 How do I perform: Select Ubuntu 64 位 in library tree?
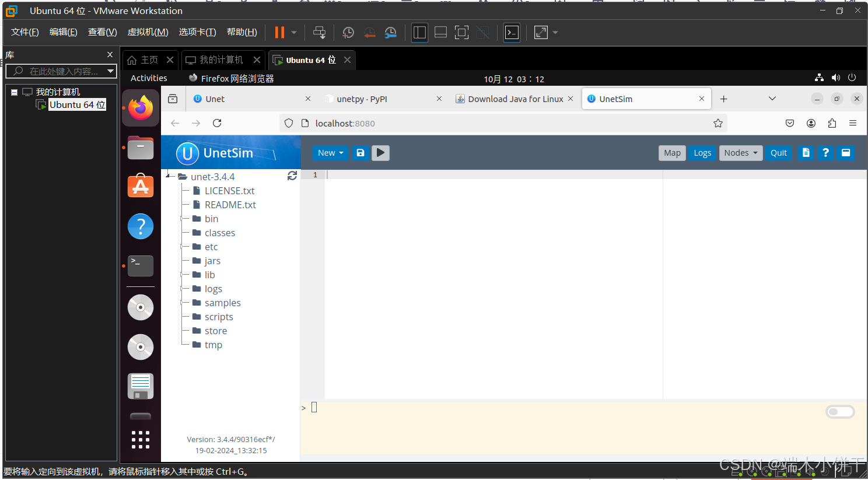[x=77, y=105]
